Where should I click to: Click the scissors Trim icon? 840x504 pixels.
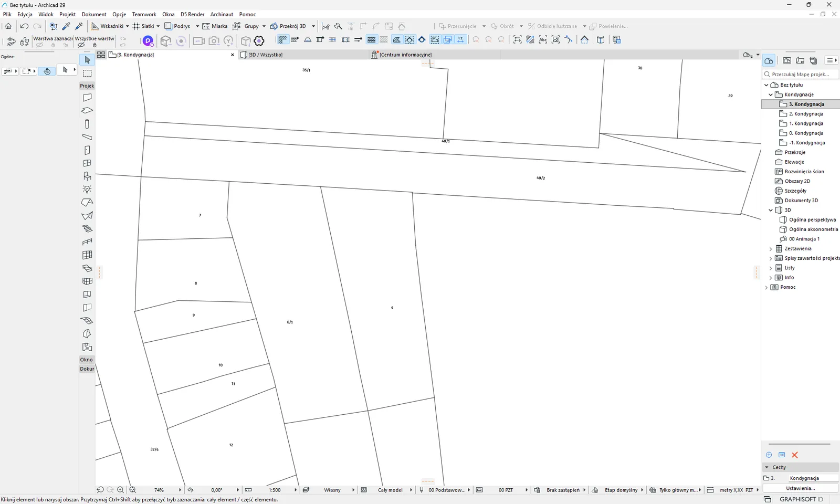point(325,26)
